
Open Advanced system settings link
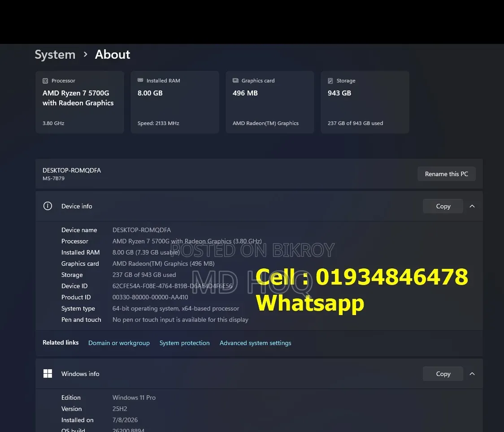255,343
